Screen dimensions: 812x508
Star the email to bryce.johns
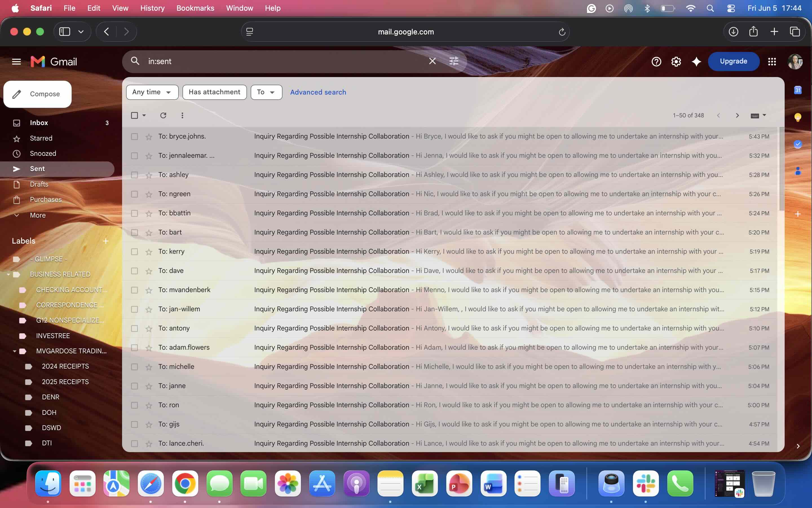coord(149,136)
